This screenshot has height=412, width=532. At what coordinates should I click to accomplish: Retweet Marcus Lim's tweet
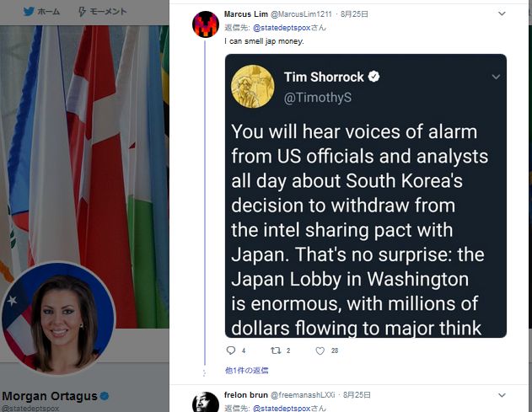coord(276,350)
